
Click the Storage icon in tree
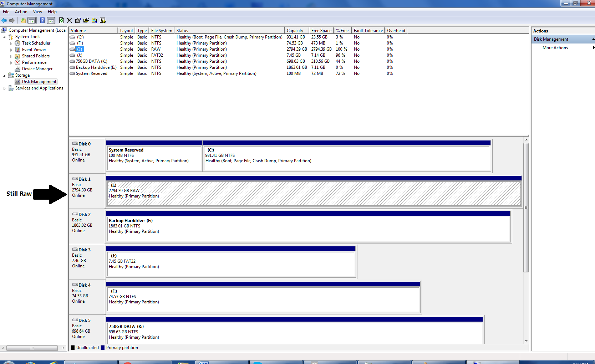point(11,75)
